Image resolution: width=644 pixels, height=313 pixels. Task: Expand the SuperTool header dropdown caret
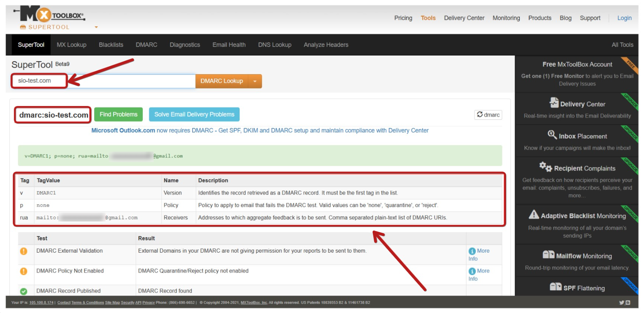click(x=96, y=28)
